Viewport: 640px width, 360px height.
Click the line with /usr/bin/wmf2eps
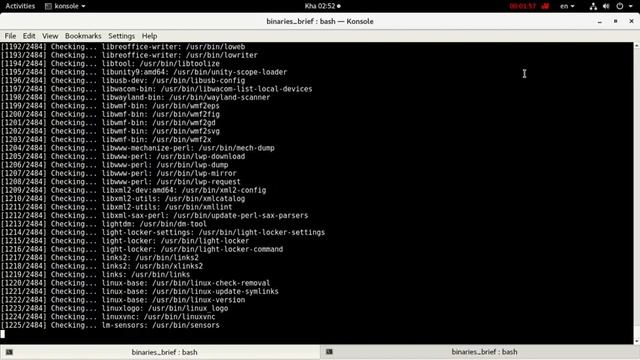click(x=110, y=106)
